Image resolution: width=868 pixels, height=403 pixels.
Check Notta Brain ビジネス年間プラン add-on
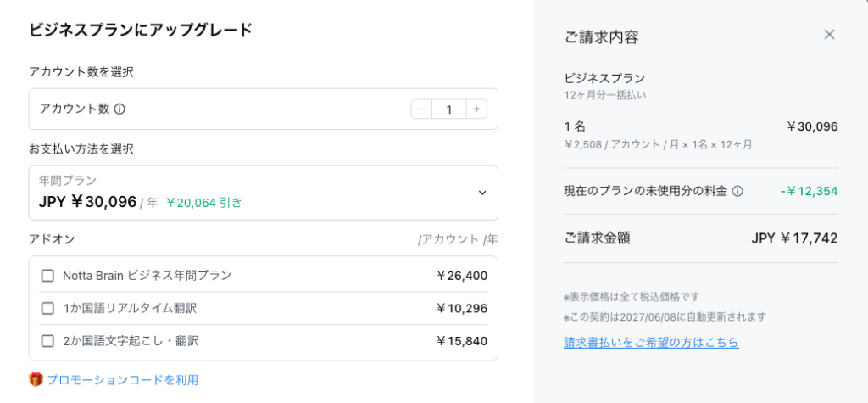[x=47, y=276]
